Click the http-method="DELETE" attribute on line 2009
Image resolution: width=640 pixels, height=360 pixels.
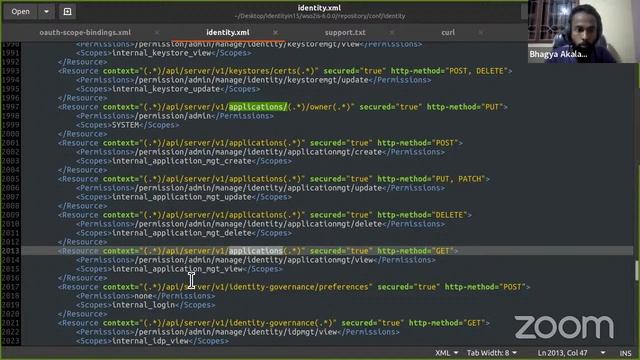(x=422, y=215)
